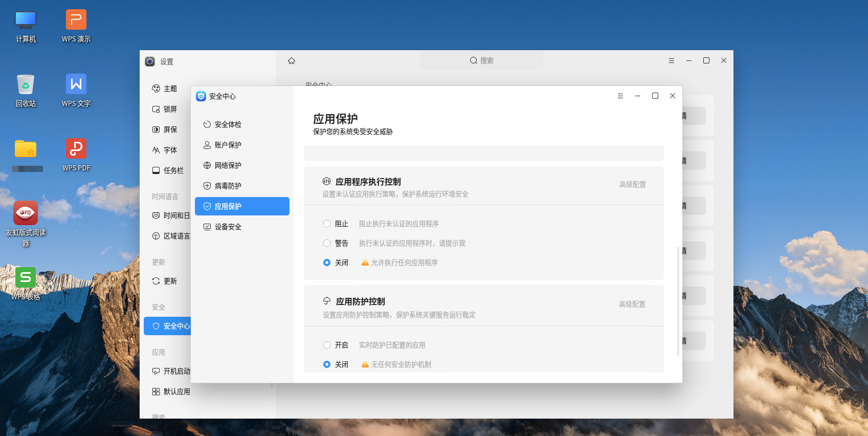
Task: Switch to 网络保护 section
Action: pyautogui.click(x=228, y=165)
